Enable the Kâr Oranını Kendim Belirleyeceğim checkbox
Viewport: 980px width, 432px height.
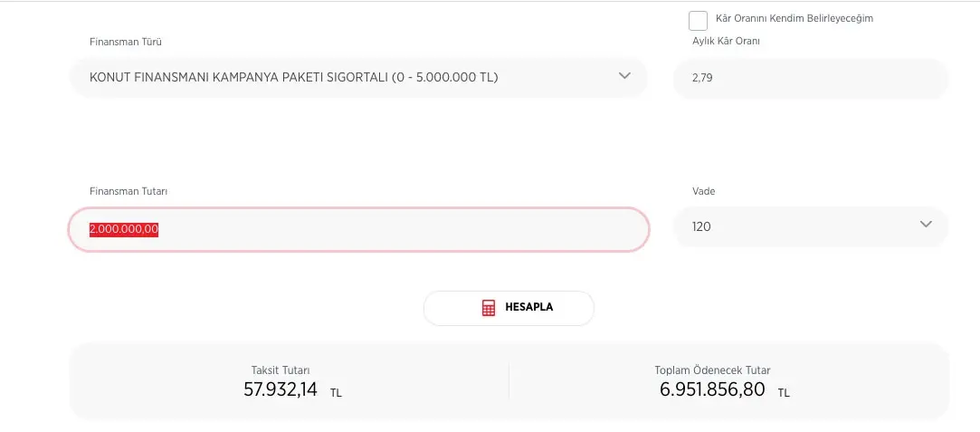(x=698, y=21)
